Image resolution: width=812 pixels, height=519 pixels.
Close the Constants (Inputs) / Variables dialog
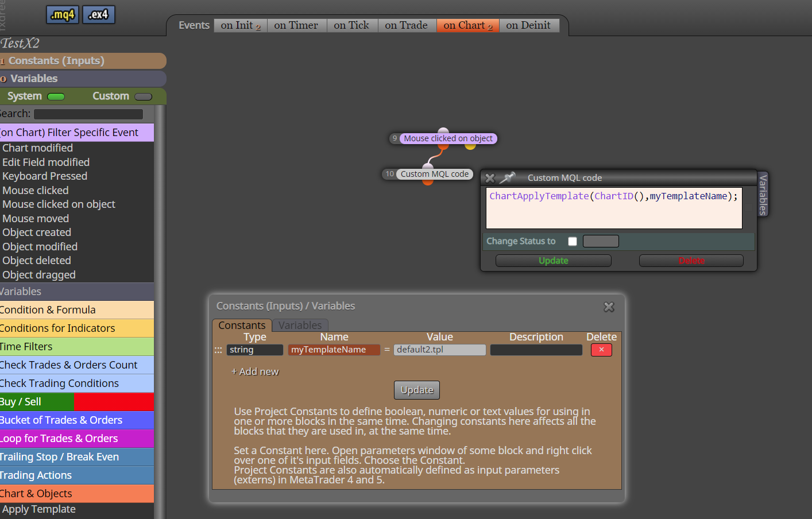tap(609, 307)
